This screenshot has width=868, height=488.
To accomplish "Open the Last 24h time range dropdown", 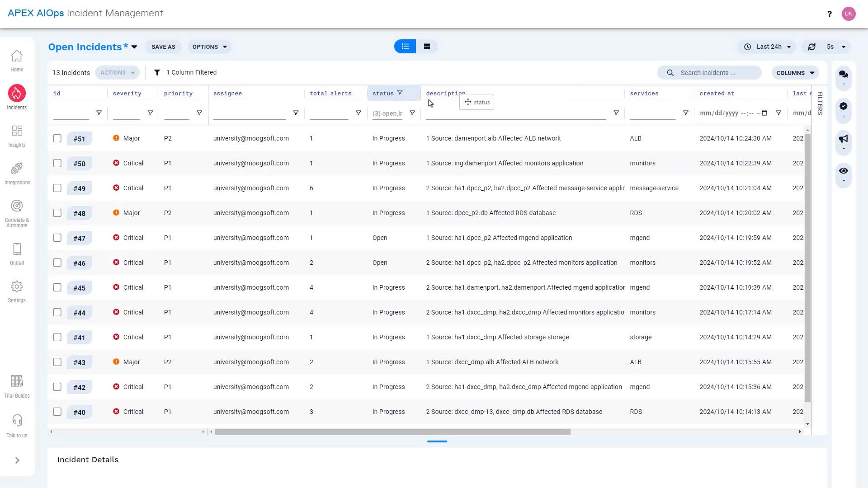I will tap(767, 47).
